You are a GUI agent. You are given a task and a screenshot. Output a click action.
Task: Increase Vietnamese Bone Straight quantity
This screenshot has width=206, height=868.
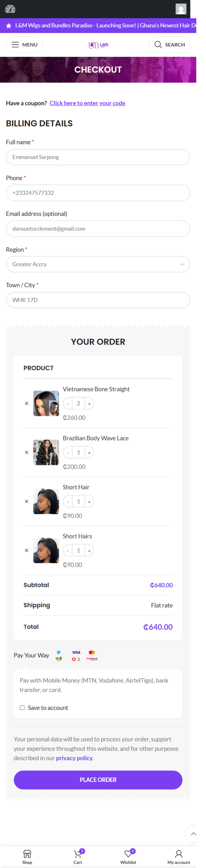(89, 403)
